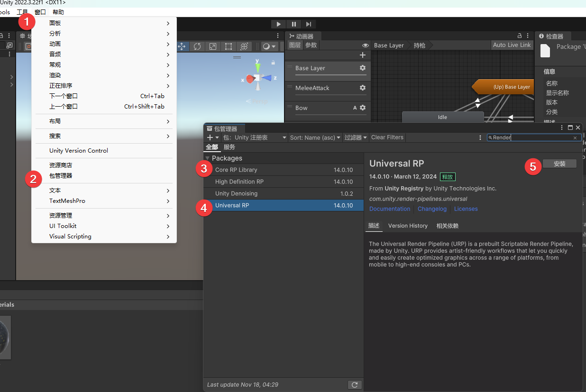The image size is (586, 392).
Task: Open settings gear for MeleeAttack layer
Action: click(363, 88)
